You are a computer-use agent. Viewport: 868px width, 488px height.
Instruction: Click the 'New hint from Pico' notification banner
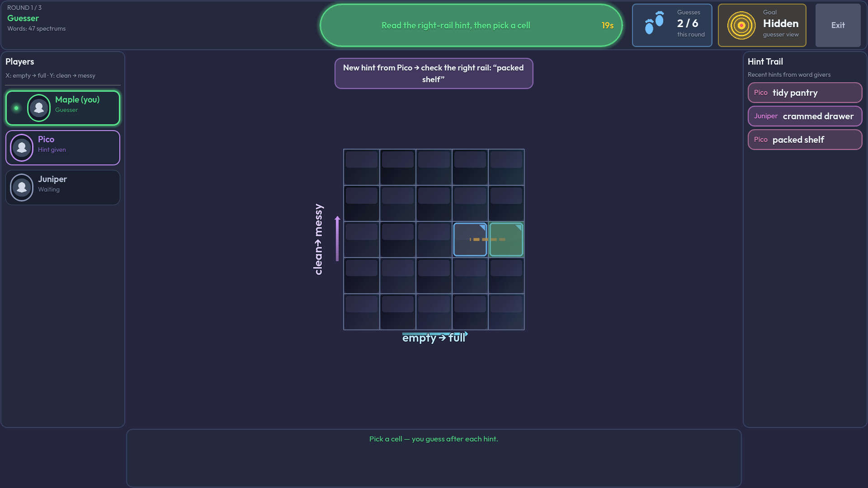point(434,74)
